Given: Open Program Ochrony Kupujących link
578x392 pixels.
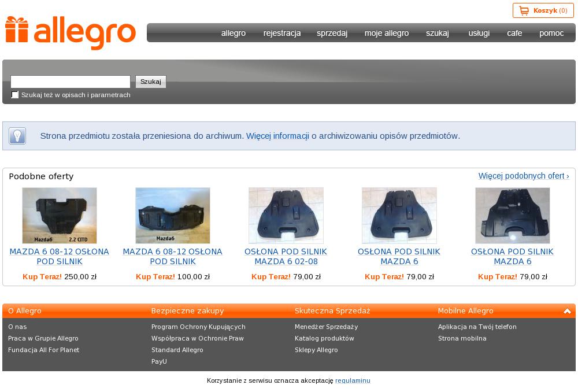Looking at the screenshot, I should tap(198, 327).
